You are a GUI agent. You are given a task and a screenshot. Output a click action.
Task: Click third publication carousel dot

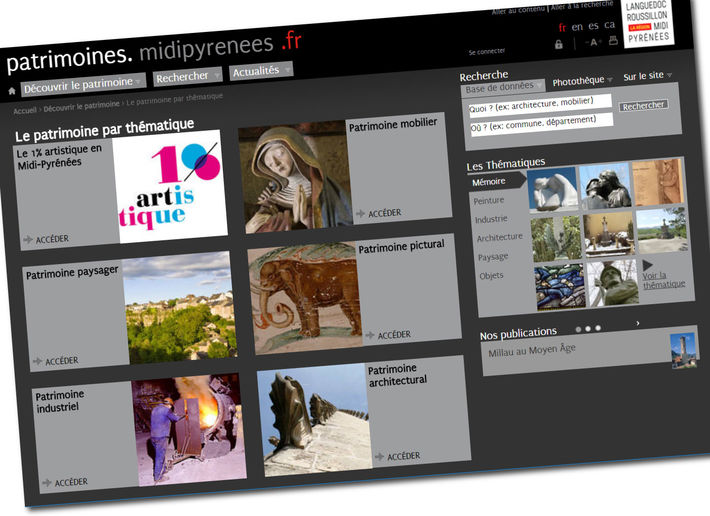coord(598,328)
